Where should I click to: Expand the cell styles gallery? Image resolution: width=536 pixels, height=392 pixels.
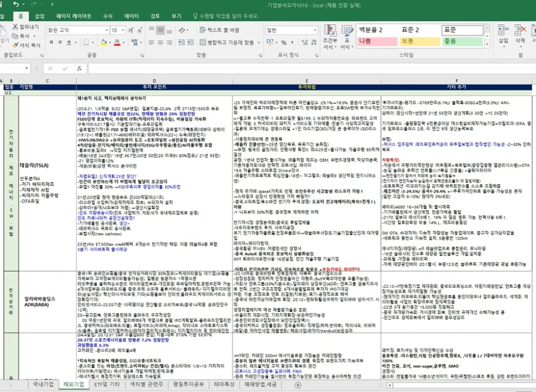(487, 45)
